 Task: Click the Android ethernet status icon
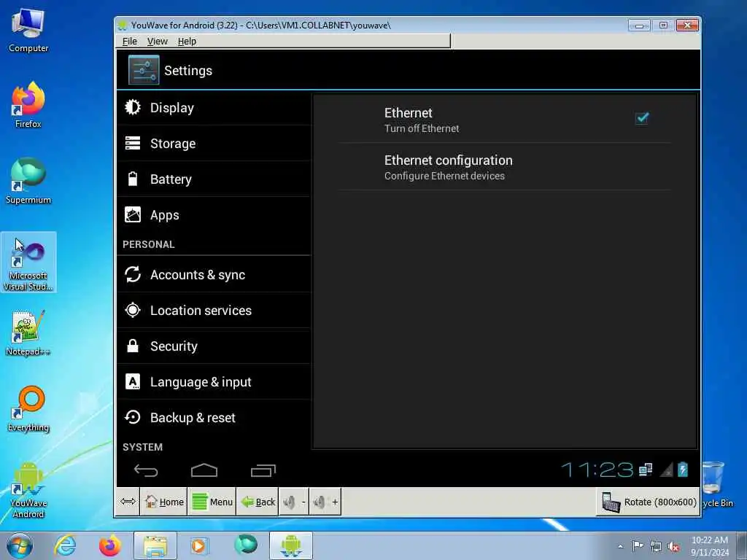646,470
